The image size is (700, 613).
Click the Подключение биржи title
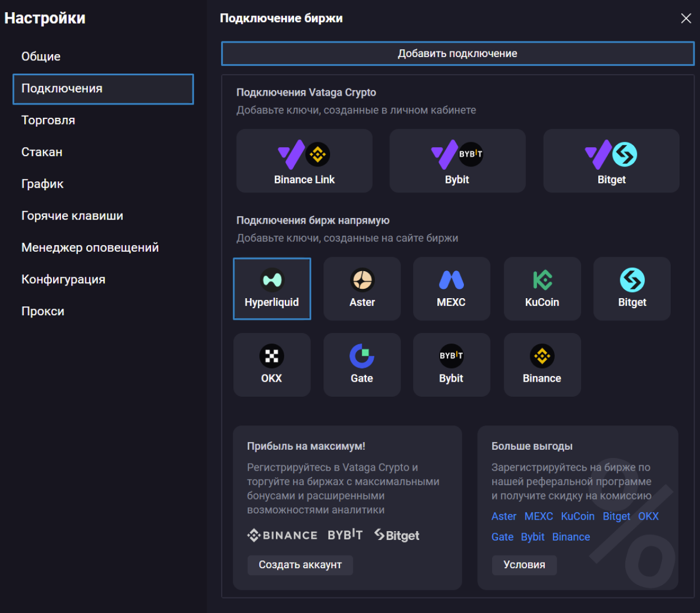tap(281, 18)
